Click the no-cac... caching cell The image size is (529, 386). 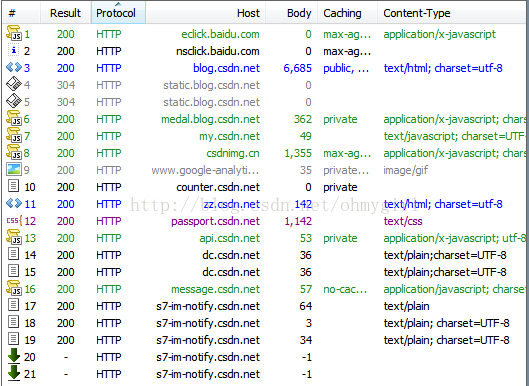click(x=345, y=289)
